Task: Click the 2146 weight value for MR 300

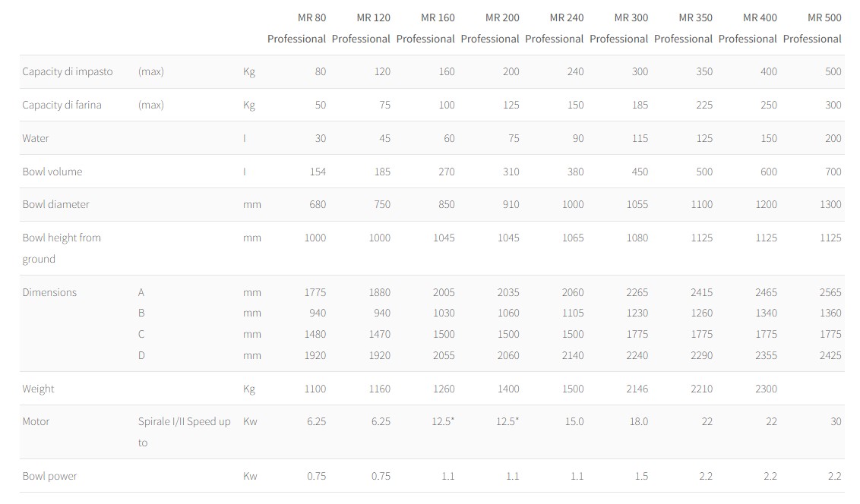Action: 637,389
